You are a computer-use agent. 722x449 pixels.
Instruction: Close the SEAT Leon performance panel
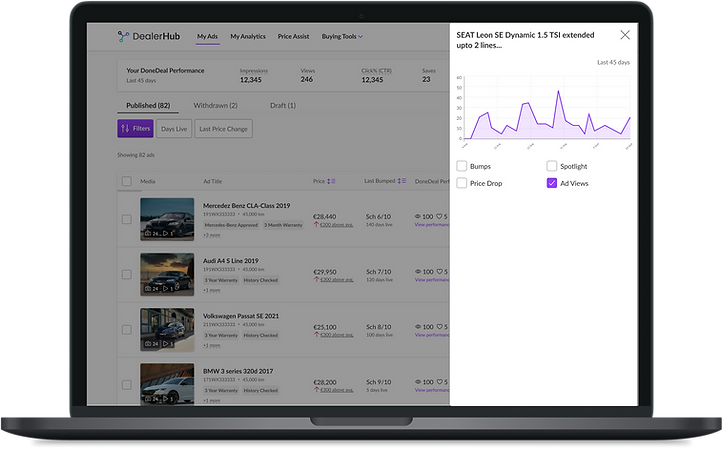coord(625,35)
